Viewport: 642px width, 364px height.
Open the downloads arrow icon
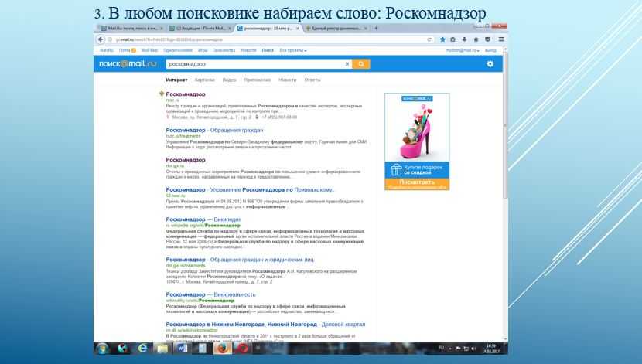(464, 39)
